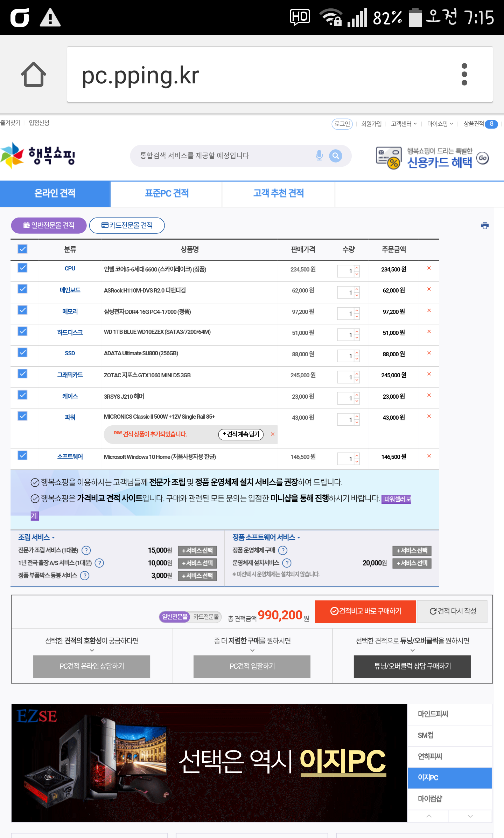Select 카드전문몰 견적 button
Viewport: 504px width, 838px height.
tap(127, 225)
